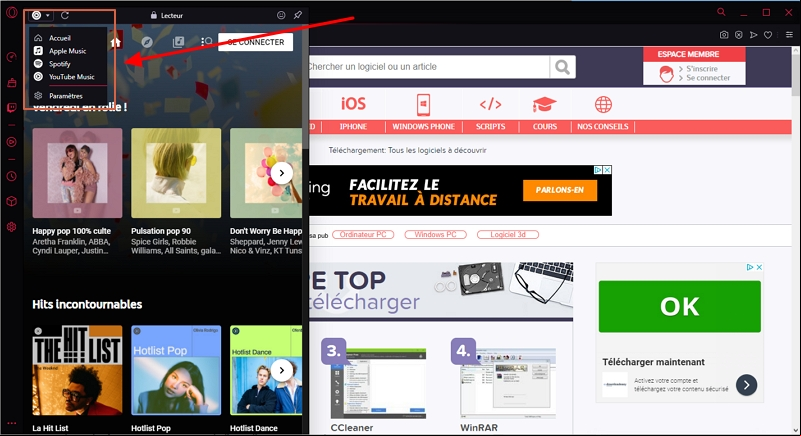The width and height of the screenshot is (801, 436).
Task: Click the Windows PC tag
Action: point(435,235)
